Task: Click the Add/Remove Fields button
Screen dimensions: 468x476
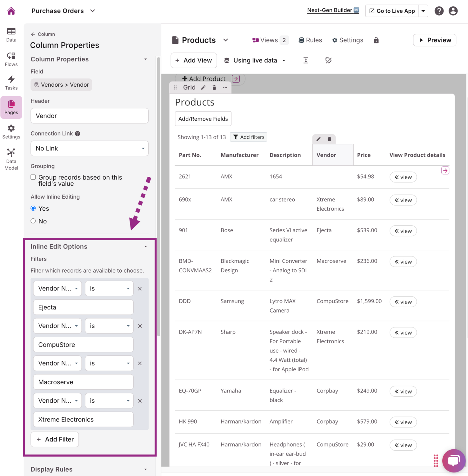Action: click(203, 119)
